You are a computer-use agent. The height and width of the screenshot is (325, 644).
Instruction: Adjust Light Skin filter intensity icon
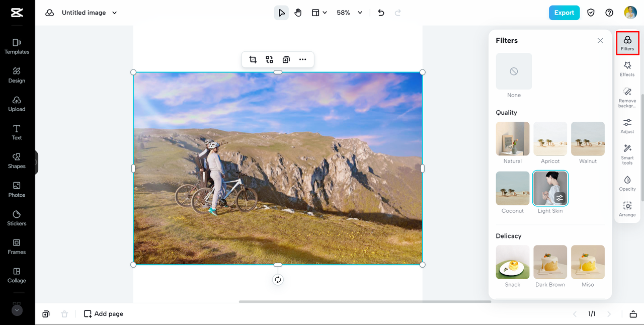pos(560,198)
